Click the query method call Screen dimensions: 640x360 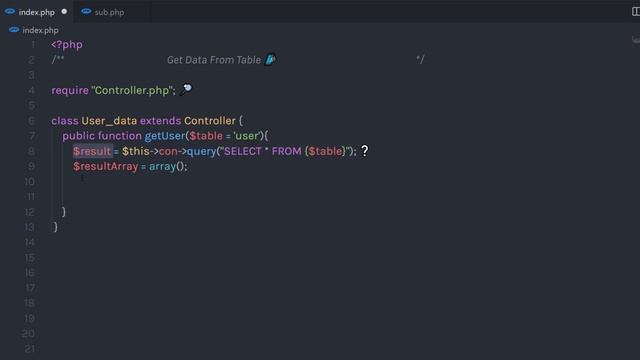(x=201, y=151)
